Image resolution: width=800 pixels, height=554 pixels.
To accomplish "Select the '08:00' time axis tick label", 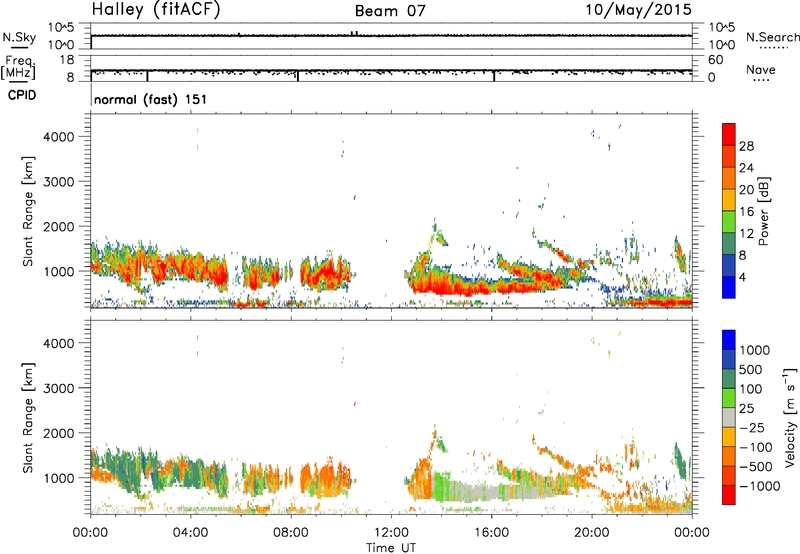I will 291,533.
